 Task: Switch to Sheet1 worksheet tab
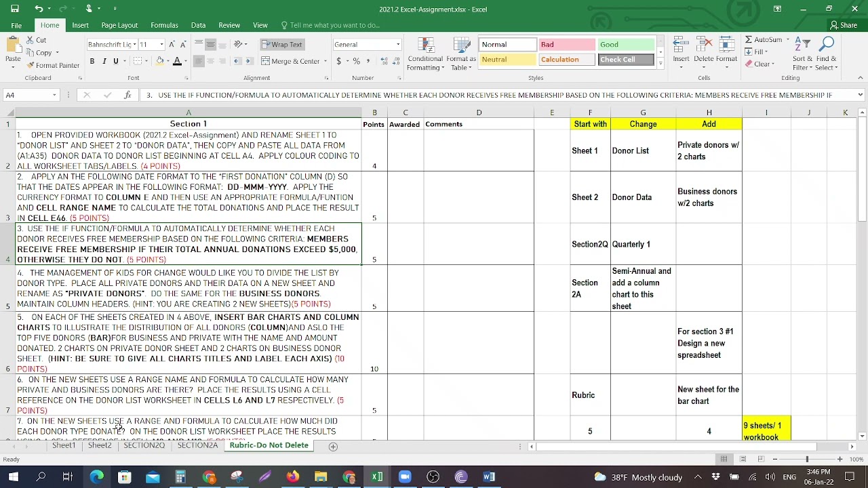64,445
